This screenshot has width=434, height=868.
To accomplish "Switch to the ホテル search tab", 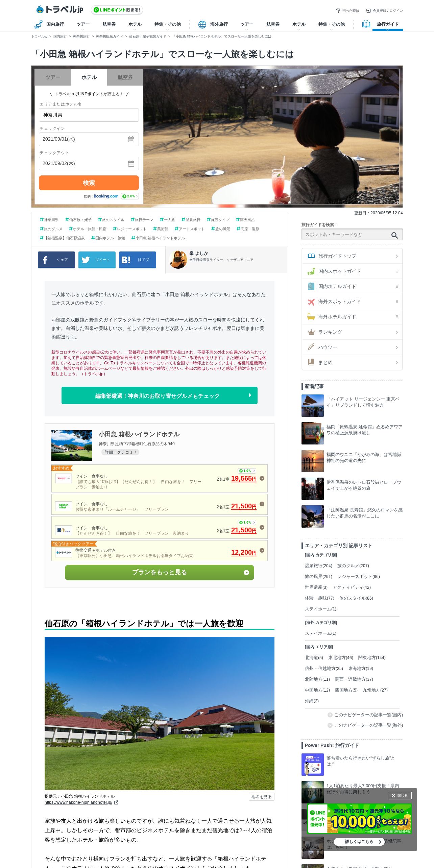I will [89, 77].
